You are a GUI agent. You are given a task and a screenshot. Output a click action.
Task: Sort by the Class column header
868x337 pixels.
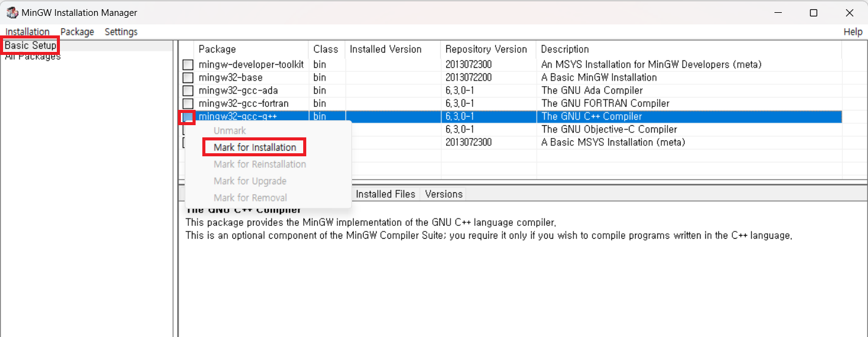coord(326,49)
